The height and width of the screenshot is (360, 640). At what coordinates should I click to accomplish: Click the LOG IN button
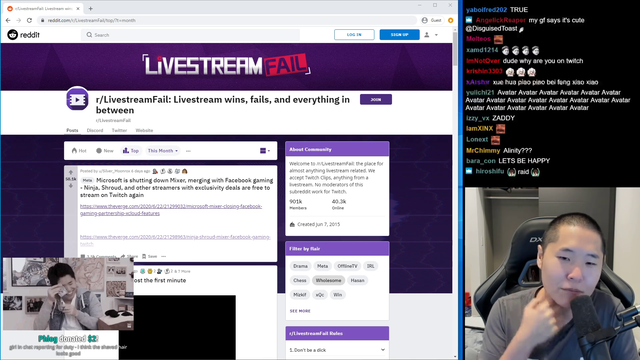(354, 35)
